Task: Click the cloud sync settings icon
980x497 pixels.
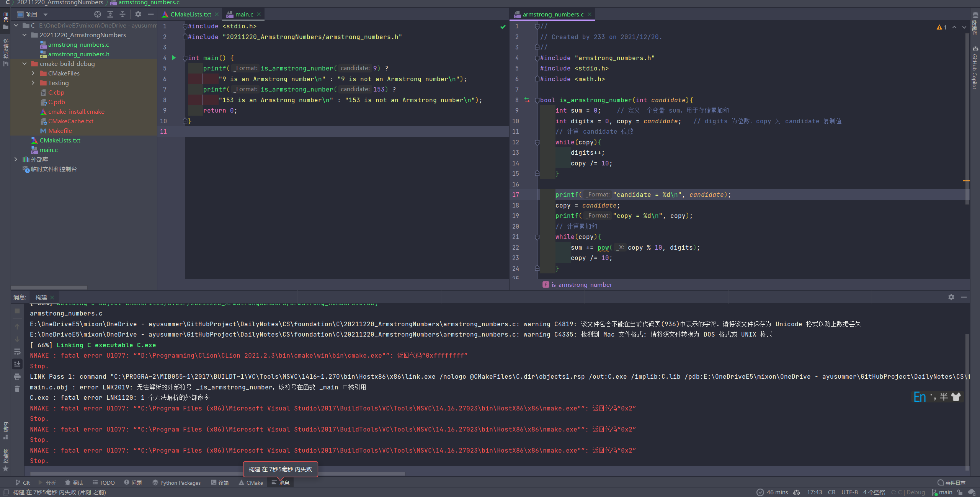Action: (972, 492)
